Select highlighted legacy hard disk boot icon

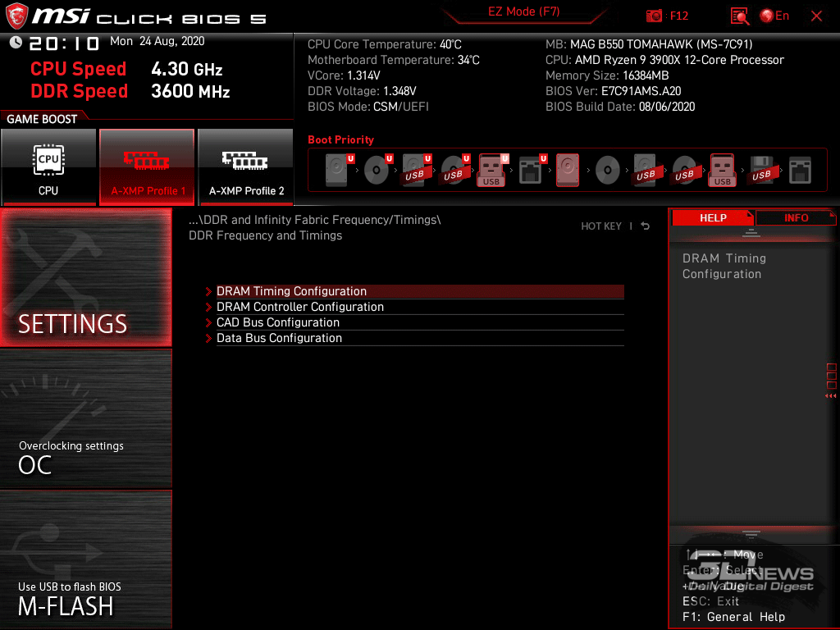pyautogui.click(x=568, y=170)
